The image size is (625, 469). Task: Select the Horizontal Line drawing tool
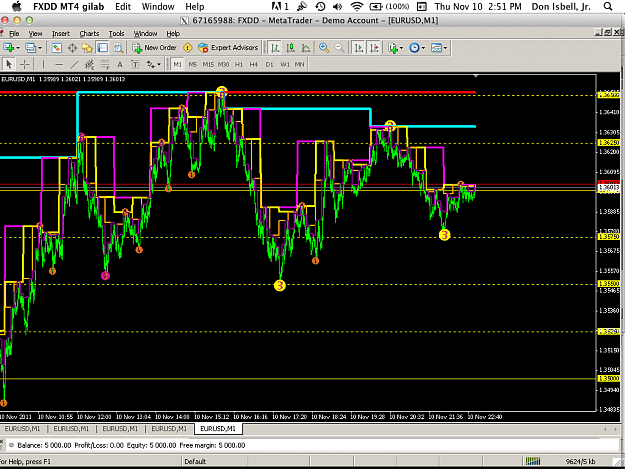pos(59,64)
